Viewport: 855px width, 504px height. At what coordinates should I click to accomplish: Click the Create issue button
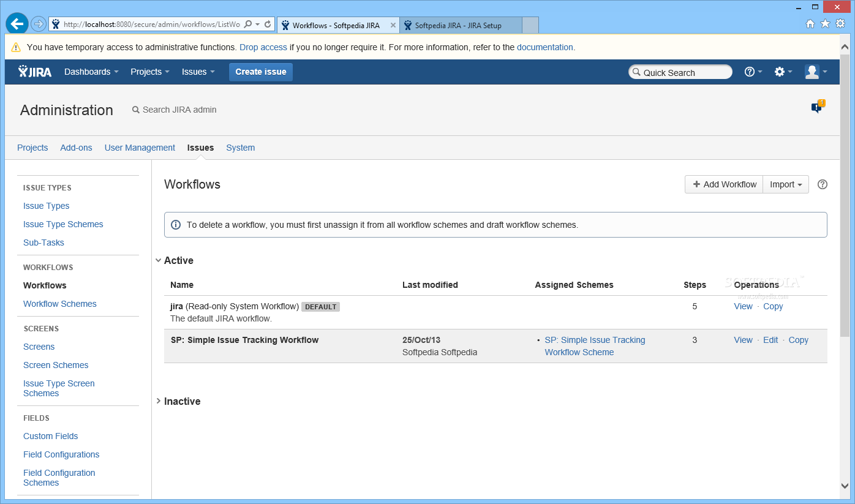(261, 72)
